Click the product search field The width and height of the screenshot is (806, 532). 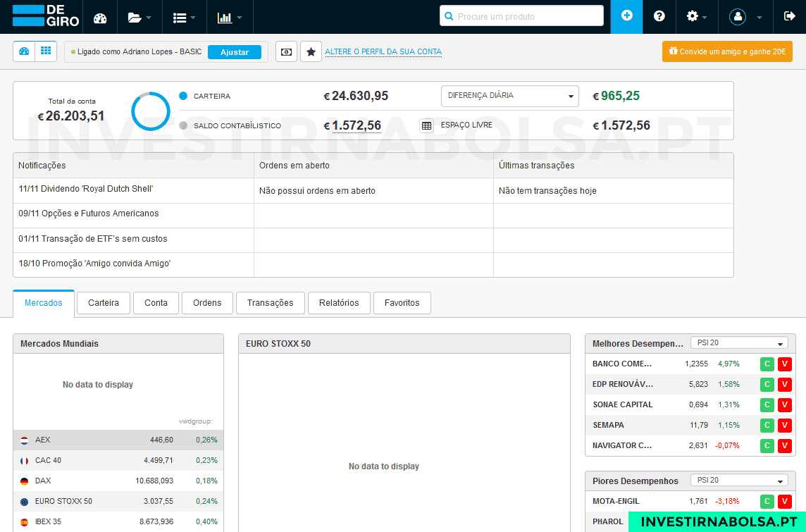(521, 16)
